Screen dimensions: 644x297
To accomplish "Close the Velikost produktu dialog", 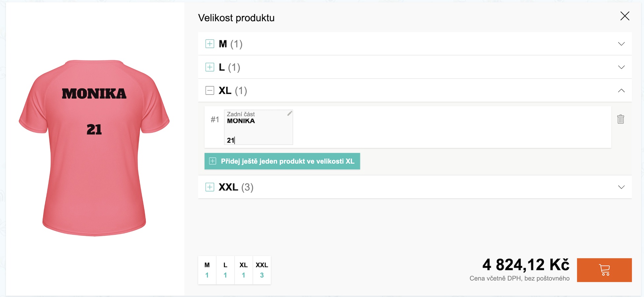I will [625, 16].
